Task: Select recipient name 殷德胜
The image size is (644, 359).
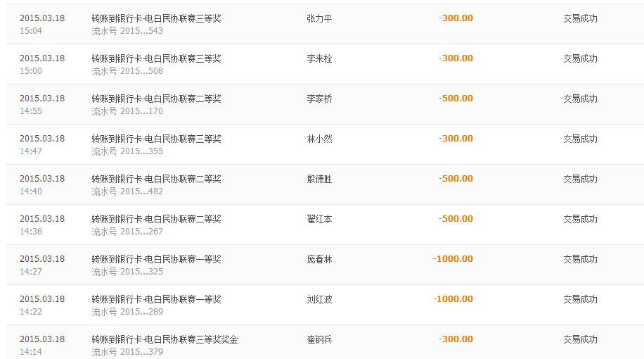Action: (x=319, y=179)
